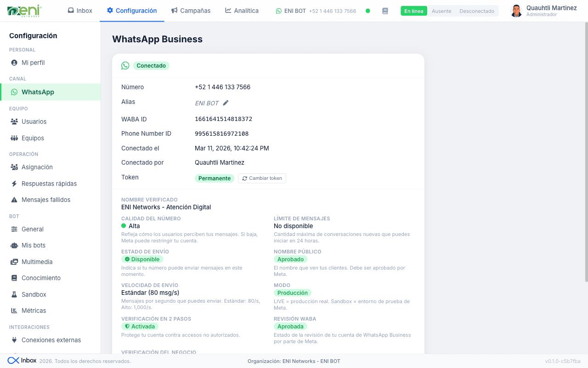This screenshot has height=368, width=588.
Task: Click the flask icon beside Sandbox
Action: 14,294
